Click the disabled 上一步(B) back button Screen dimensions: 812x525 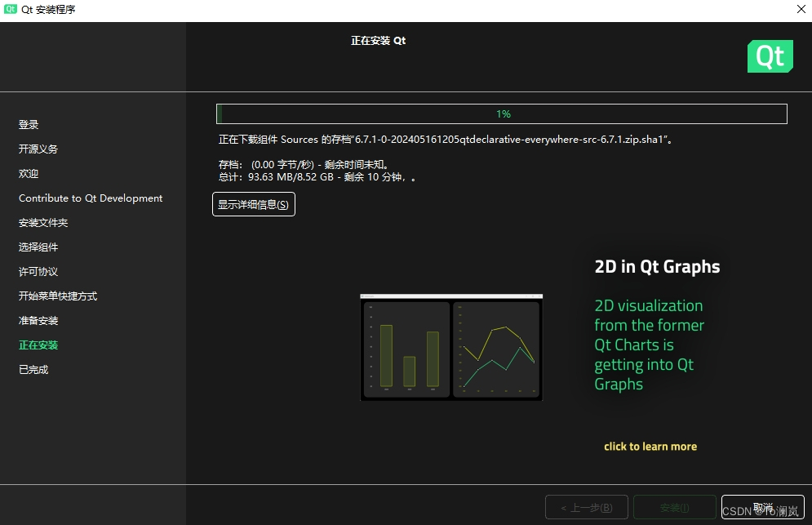[x=587, y=507]
